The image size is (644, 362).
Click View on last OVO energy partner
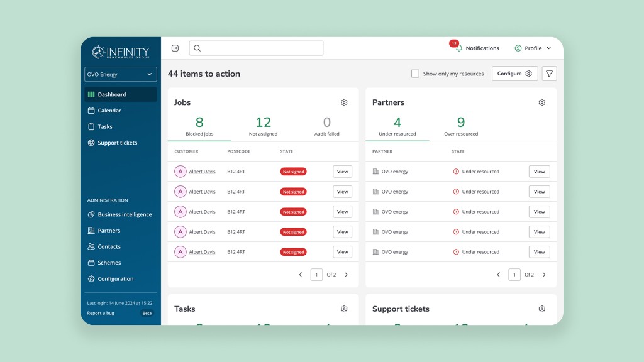(539, 252)
